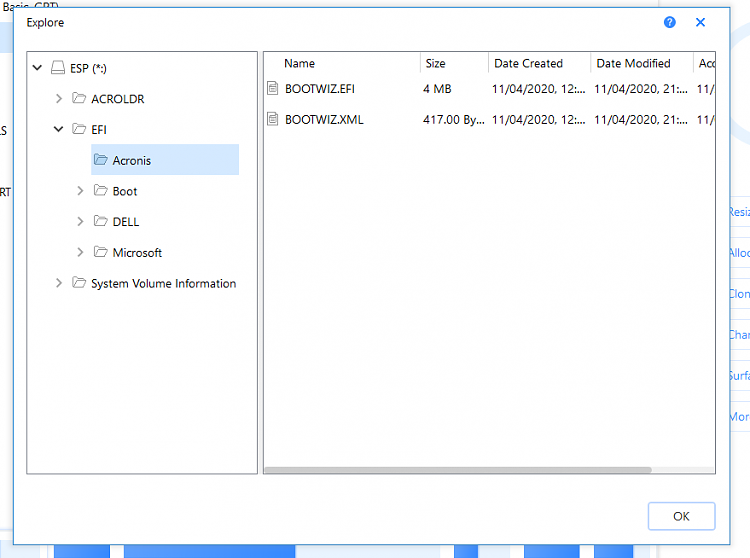Click the Microsoft folder icon

pyautogui.click(x=100, y=252)
